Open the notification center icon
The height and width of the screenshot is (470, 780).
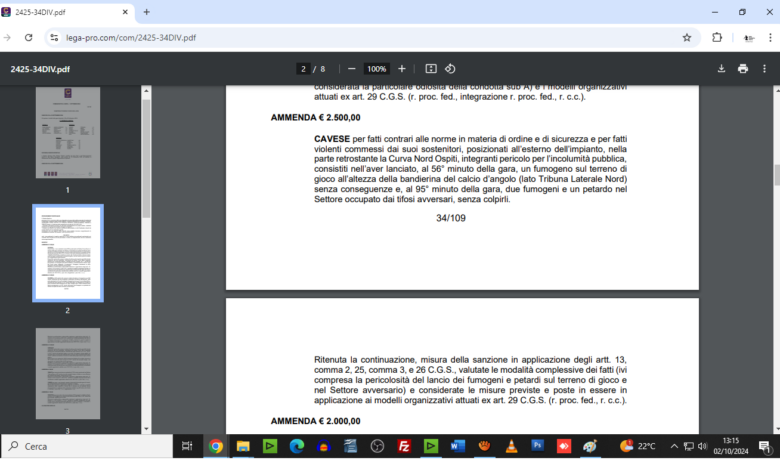point(765,447)
